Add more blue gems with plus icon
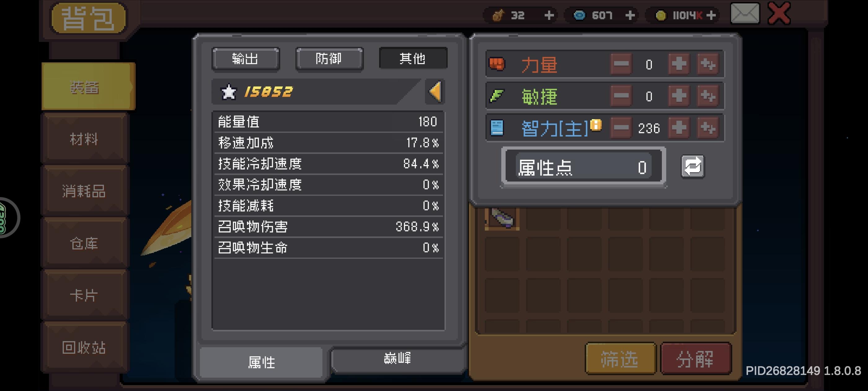 pyautogui.click(x=630, y=15)
